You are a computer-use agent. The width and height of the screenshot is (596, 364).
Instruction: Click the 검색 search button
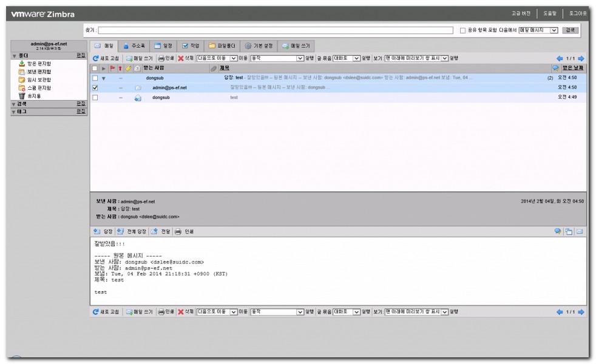(570, 30)
